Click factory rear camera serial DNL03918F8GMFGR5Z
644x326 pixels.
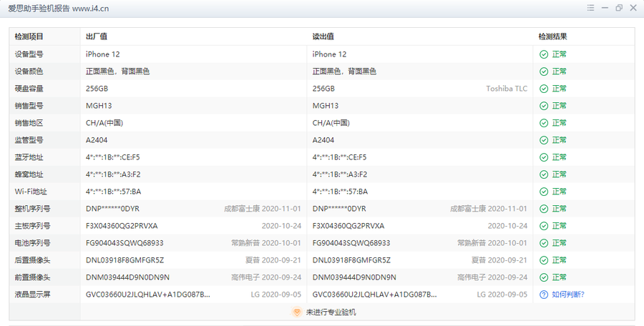[x=125, y=260]
